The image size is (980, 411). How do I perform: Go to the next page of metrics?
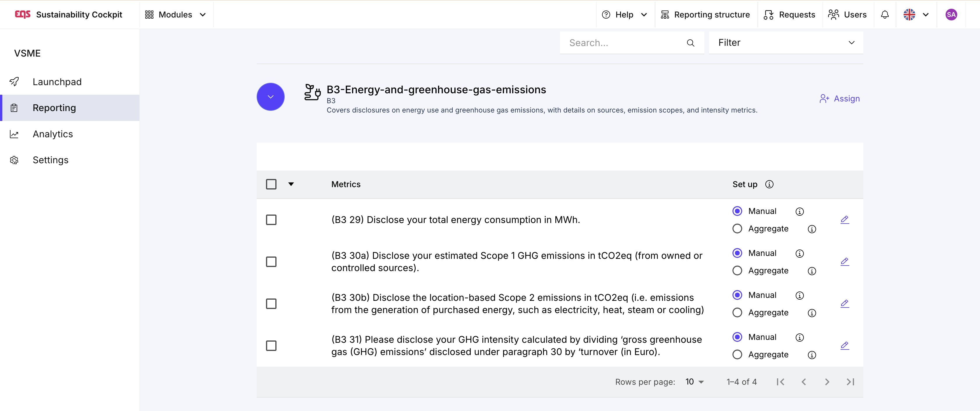click(827, 382)
